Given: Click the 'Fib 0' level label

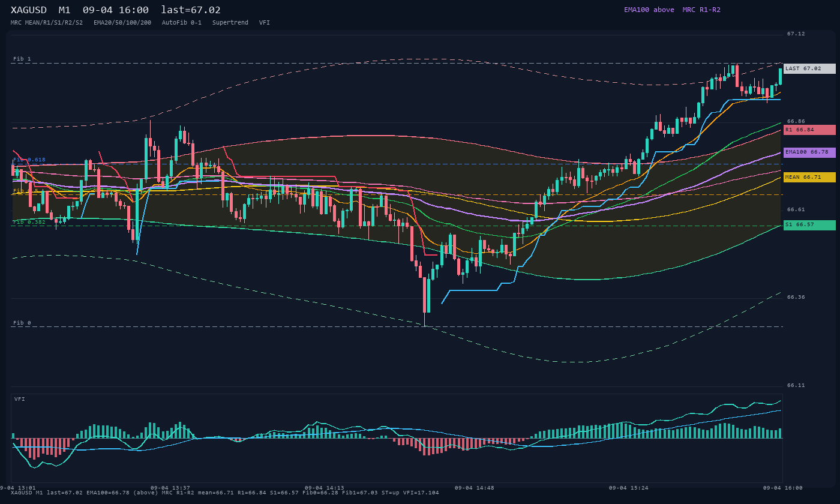Looking at the screenshot, I should [x=22, y=323].
